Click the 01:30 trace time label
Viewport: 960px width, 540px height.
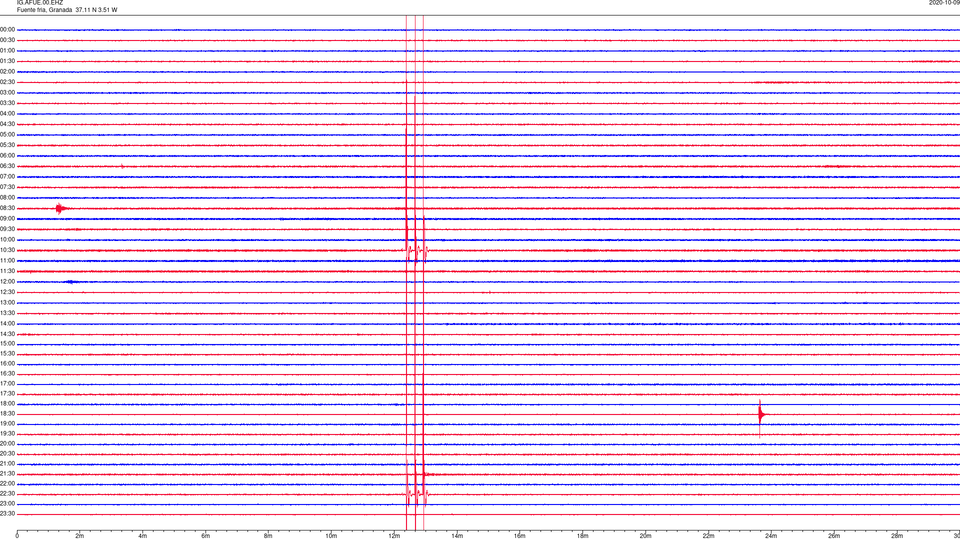(7, 61)
